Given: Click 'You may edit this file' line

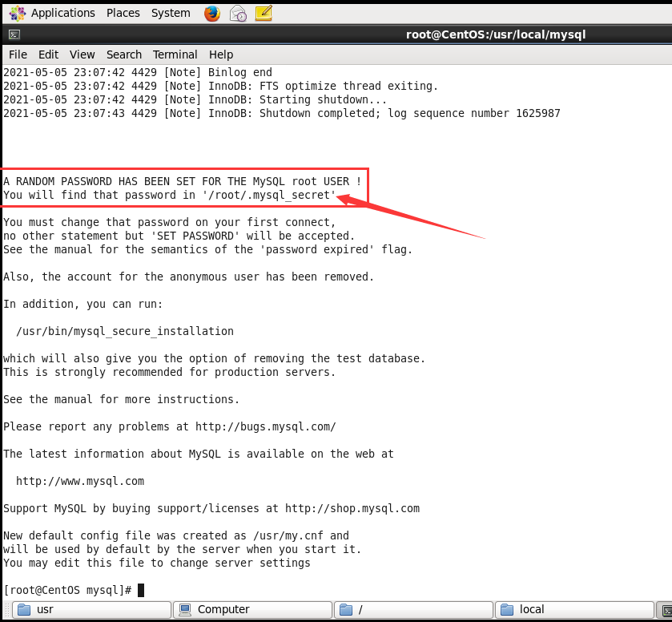Looking at the screenshot, I should pyautogui.click(x=157, y=563).
